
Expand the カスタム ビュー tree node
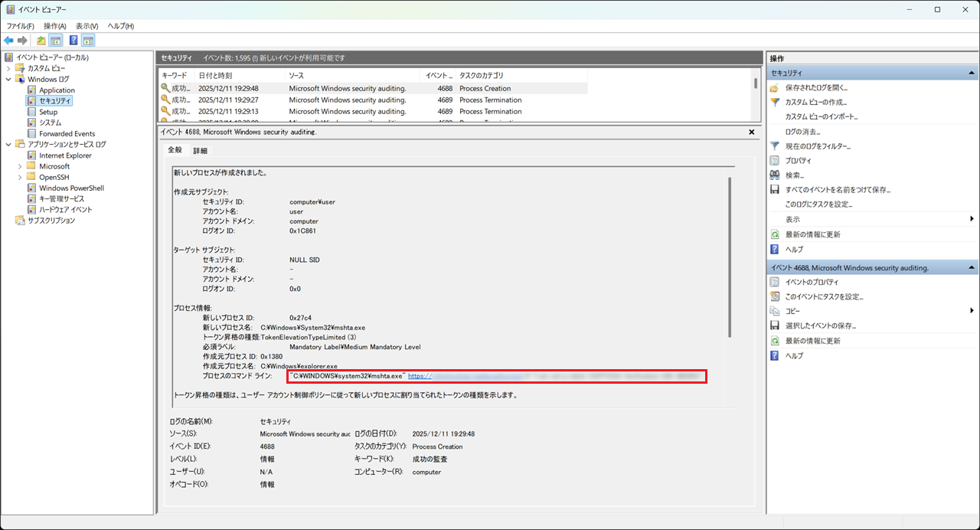pyautogui.click(x=9, y=68)
